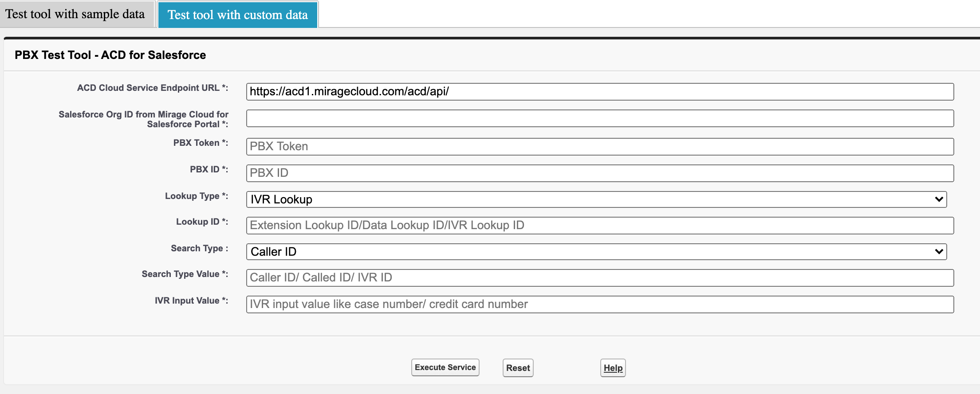This screenshot has height=394, width=980.
Task: Click the PBX Token input field
Action: tap(600, 147)
